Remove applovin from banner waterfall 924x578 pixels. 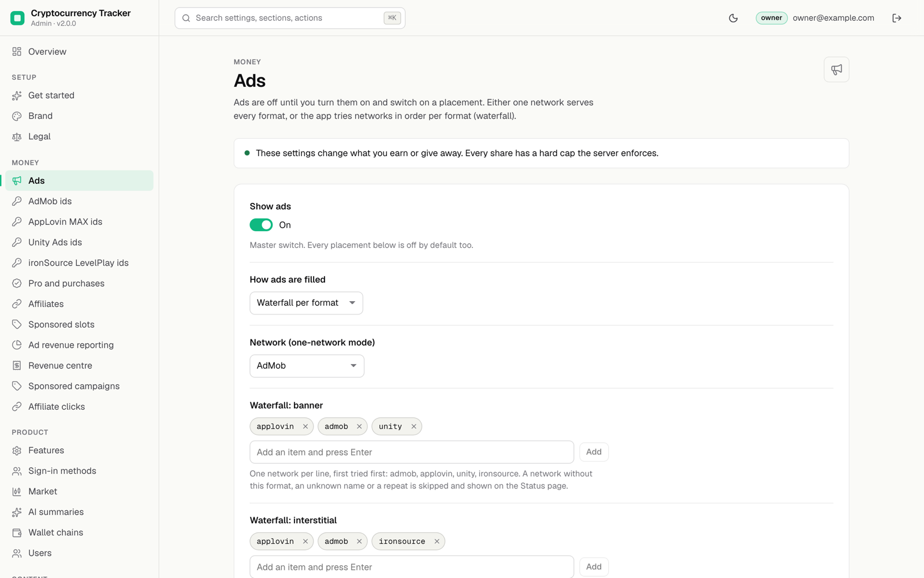[x=305, y=427]
